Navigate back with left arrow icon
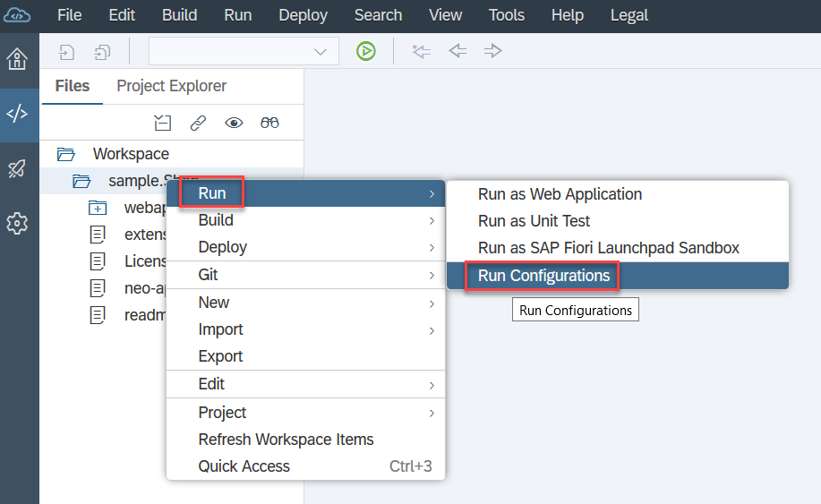821x504 pixels. click(x=458, y=51)
